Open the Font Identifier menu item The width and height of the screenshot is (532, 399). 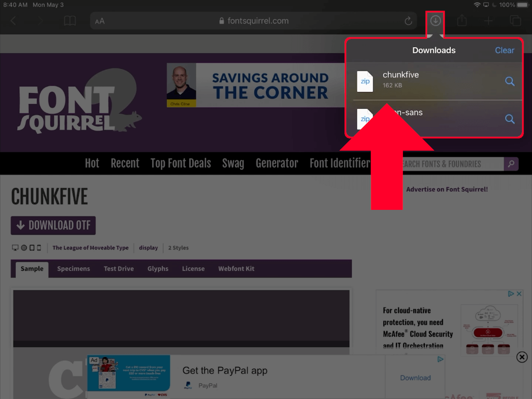pos(340,163)
